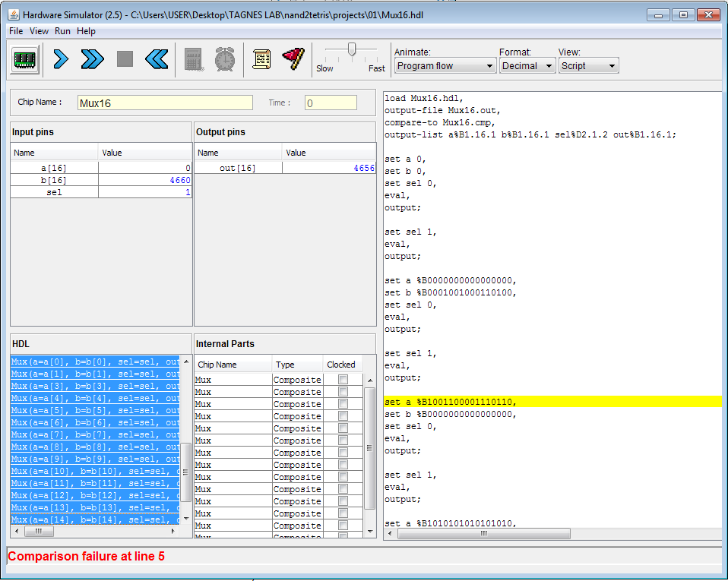Viewport: 728px width, 581px height.
Task: Click the Breakpoints flag icon
Action: point(293,58)
